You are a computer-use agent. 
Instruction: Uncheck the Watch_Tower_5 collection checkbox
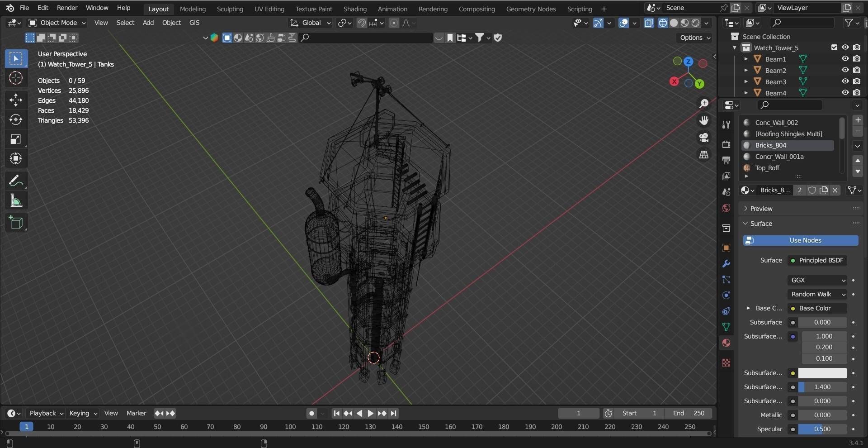(x=834, y=48)
